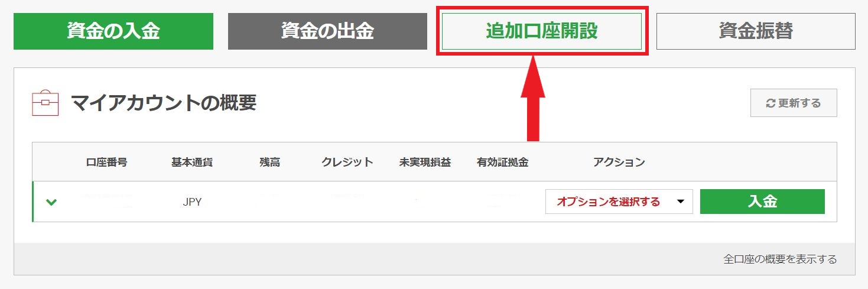Click the green 資金の入金 deposit button

pyautogui.click(x=113, y=31)
